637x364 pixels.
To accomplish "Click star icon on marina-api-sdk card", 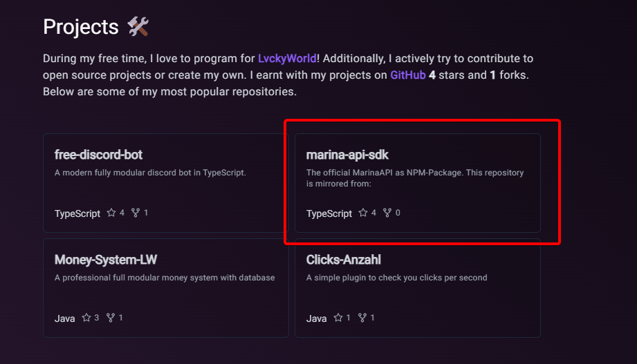I will tap(363, 213).
